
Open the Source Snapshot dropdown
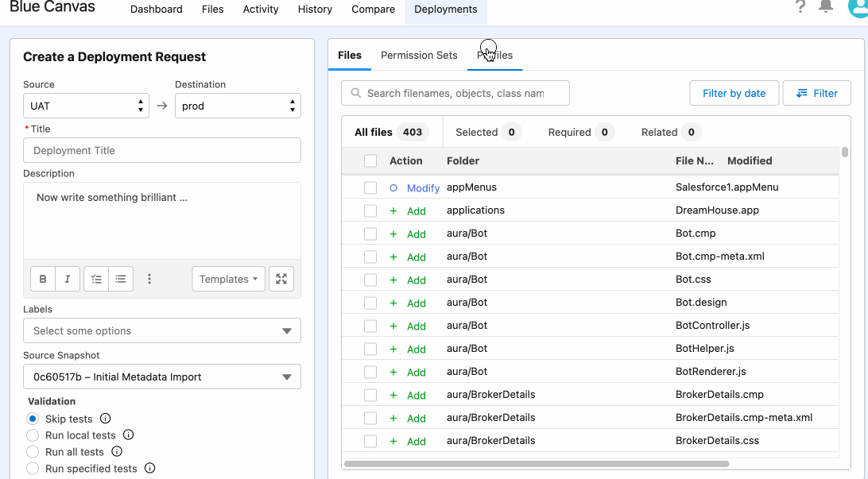(161, 377)
